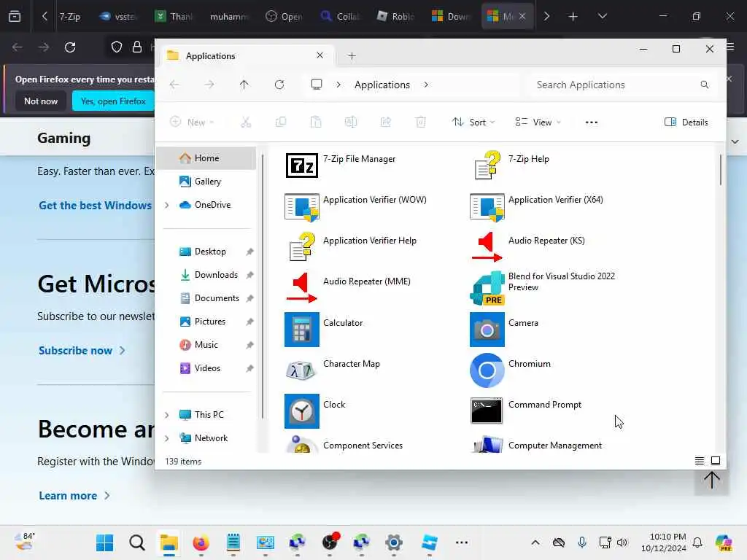
Task: Switch to the Roblox Firefox tab
Action: tap(396, 17)
